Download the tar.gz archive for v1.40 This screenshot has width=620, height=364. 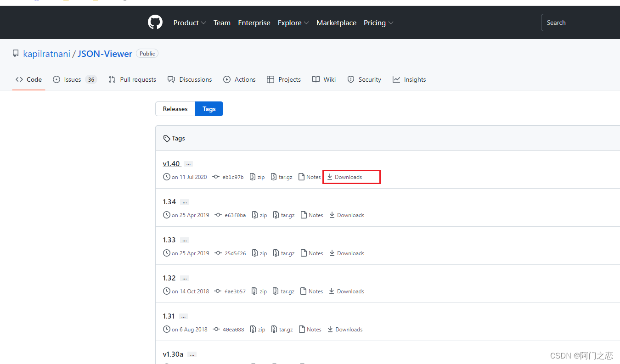(282, 177)
